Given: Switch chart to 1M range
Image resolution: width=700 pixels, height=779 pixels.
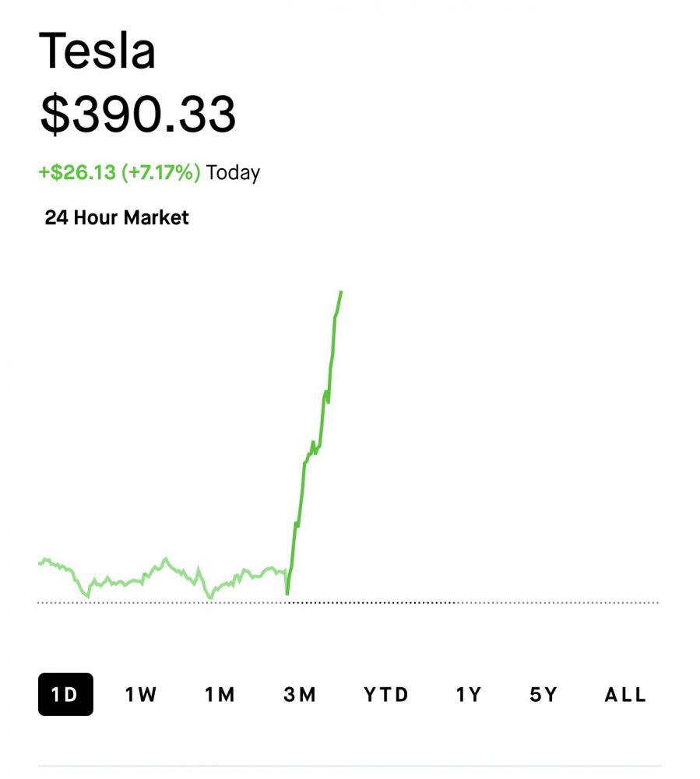Looking at the screenshot, I should [220, 694].
